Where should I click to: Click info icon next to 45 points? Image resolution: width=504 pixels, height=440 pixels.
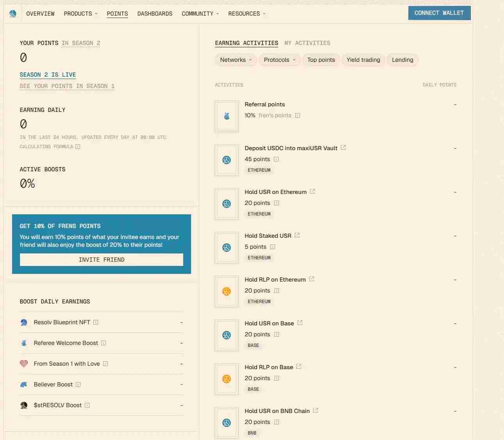(276, 159)
